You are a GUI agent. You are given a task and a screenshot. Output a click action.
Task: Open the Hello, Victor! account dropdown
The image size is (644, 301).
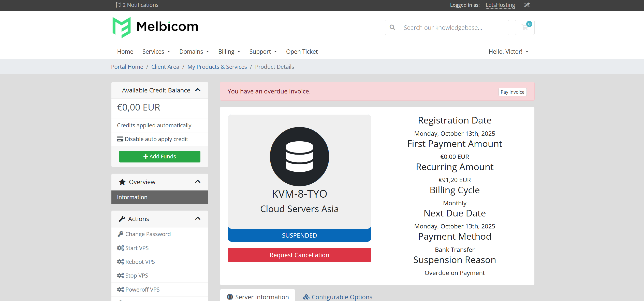(x=509, y=51)
